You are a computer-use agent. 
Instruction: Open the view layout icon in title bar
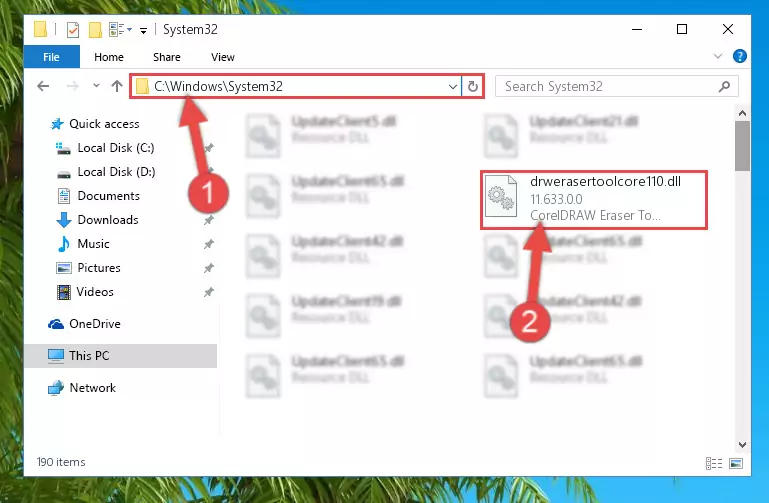click(117, 30)
